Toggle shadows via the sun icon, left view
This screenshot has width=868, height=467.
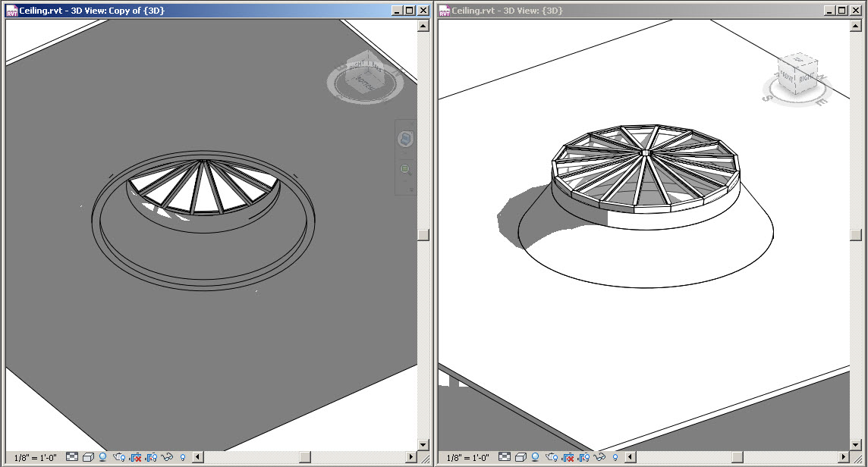(x=103, y=456)
